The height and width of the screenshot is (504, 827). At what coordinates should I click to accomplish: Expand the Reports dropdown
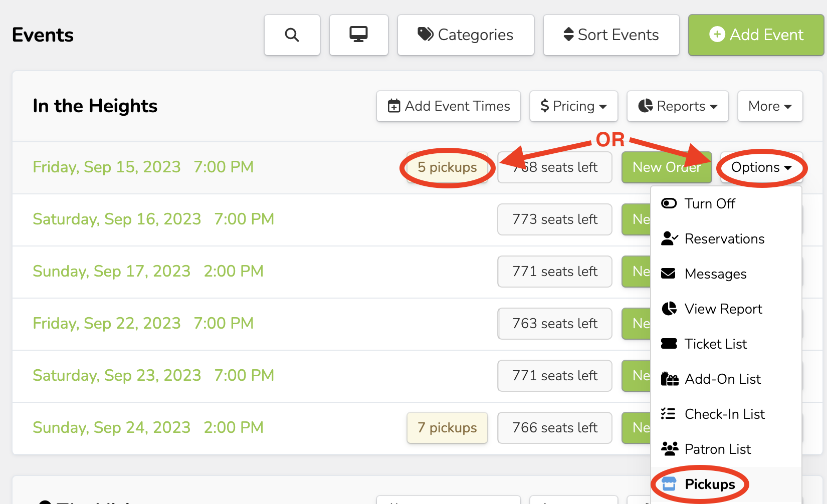coord(677,106)
